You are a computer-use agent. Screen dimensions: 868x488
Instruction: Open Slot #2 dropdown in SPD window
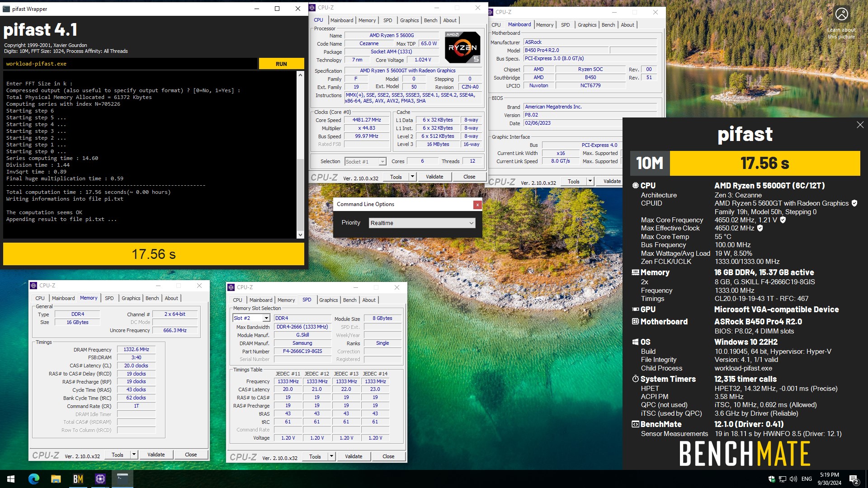point(251,318)
